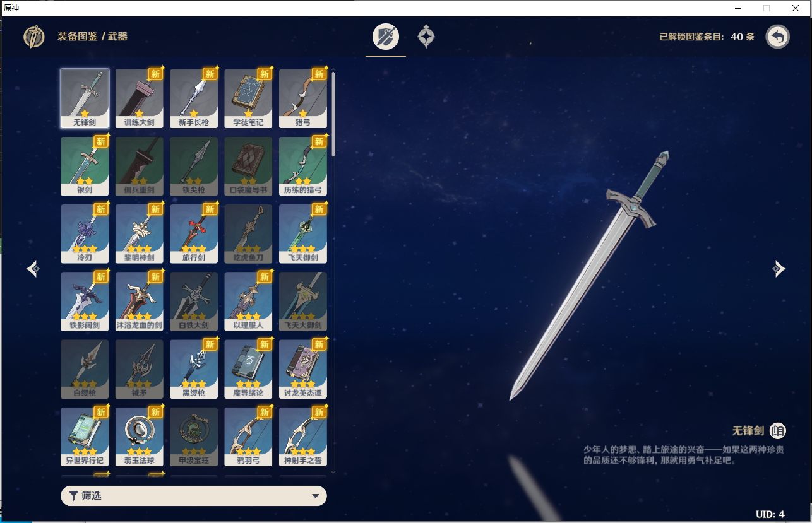This screenshot has height=523, width=812.
Task: Switch to the artifacts archive tab
Action: tap(426, 37)
